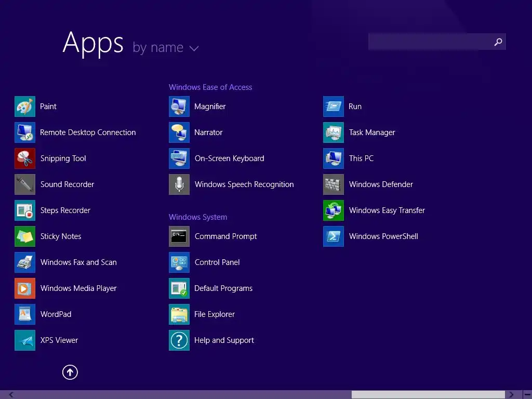Go back to Start with the up arrow button
Viewport: 532px width, 399px height.
pyautogui.click(x=70, y=372)
